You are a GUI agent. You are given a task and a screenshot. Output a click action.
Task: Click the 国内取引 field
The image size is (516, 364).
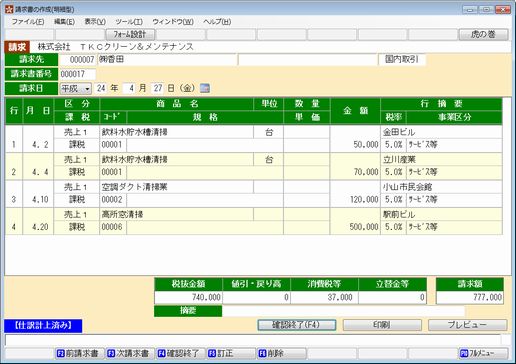pos(402,60)
